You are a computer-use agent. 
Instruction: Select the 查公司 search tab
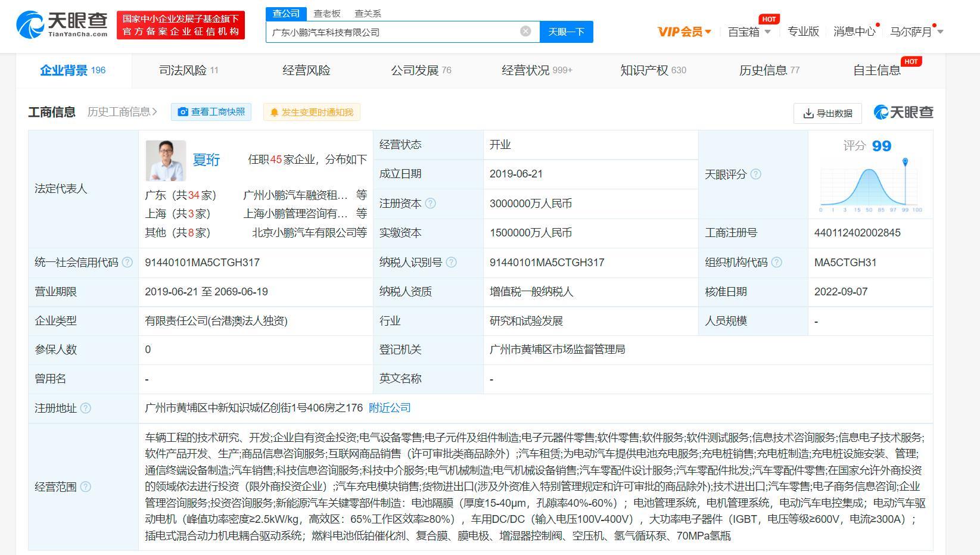point(286,13)
